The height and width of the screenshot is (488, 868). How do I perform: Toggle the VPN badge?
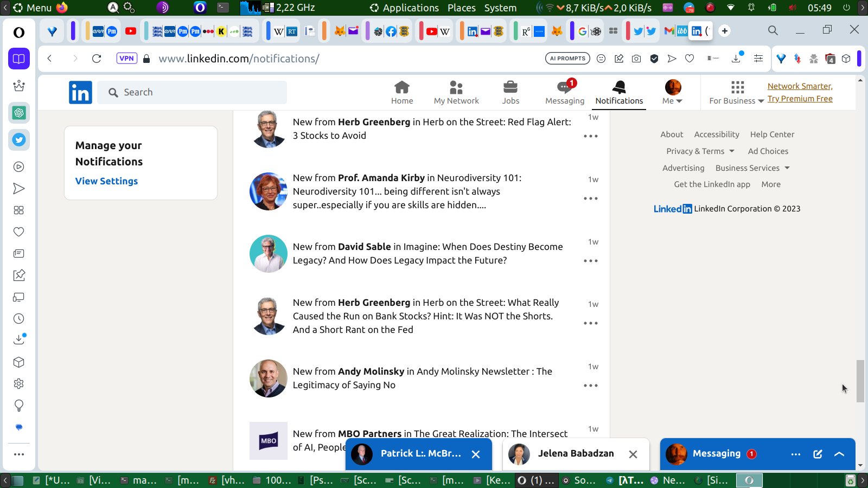(126, 59)
